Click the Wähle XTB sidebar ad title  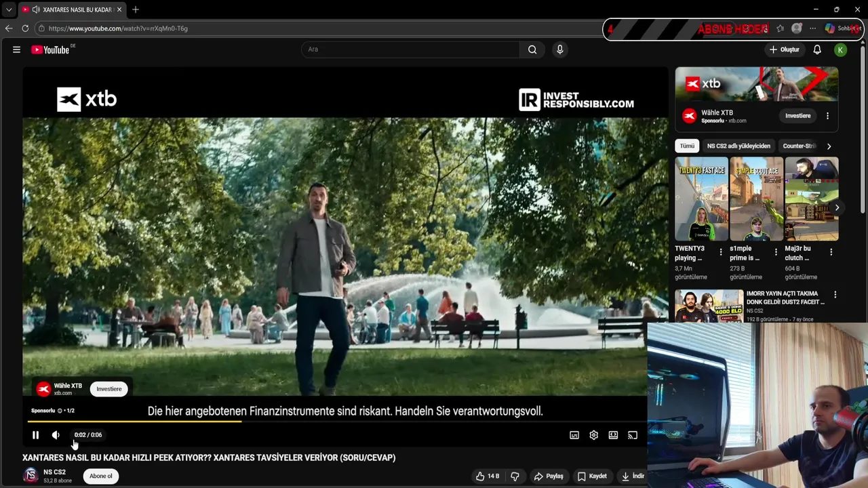coord(717,113)
